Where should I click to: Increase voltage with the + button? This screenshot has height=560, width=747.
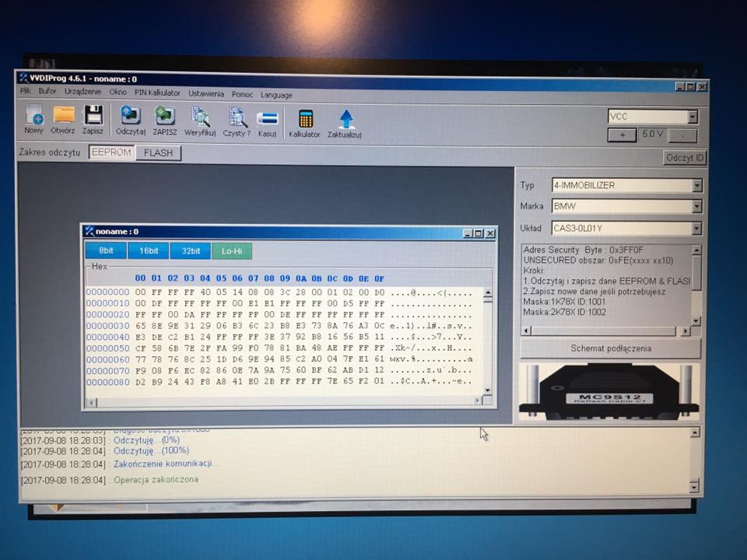(x=622, y=135)
